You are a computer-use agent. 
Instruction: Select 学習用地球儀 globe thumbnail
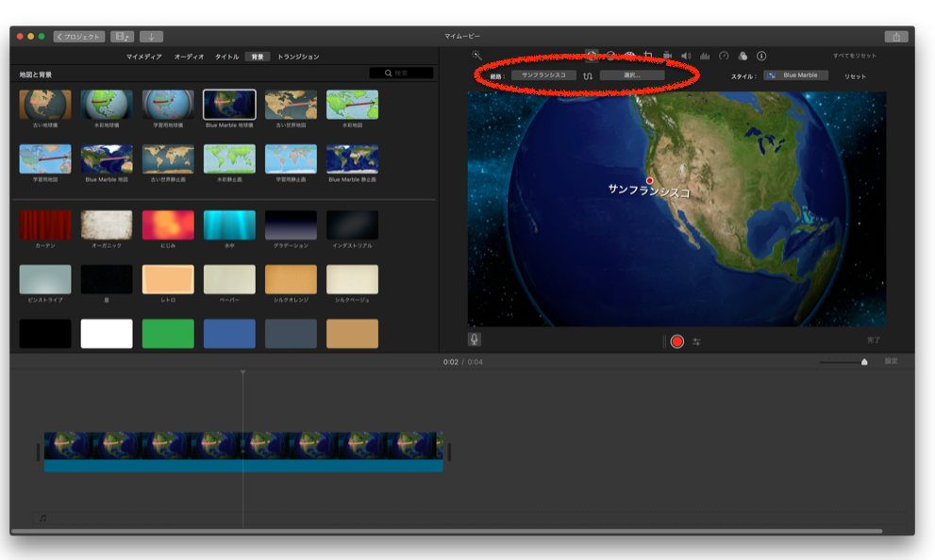pos(168,105)
